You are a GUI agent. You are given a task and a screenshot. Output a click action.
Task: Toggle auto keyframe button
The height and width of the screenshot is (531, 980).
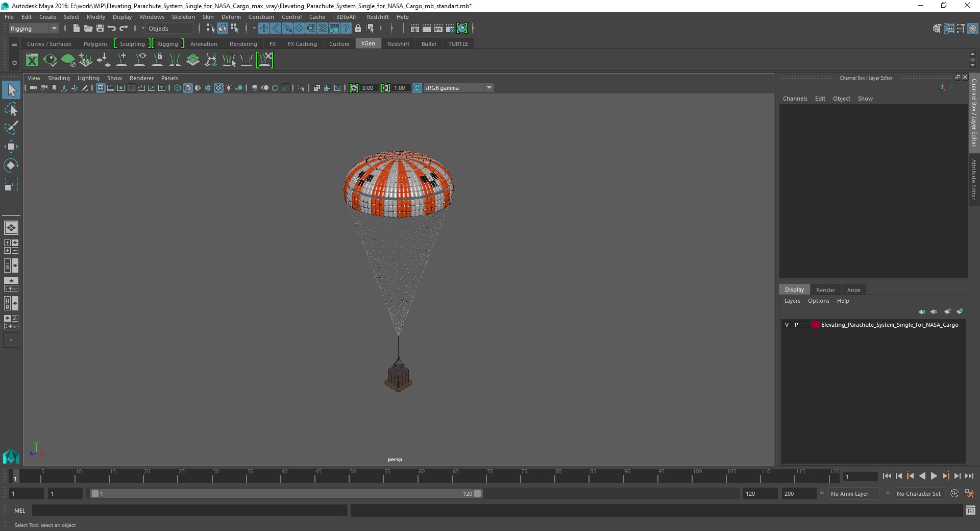click(954, 494)
